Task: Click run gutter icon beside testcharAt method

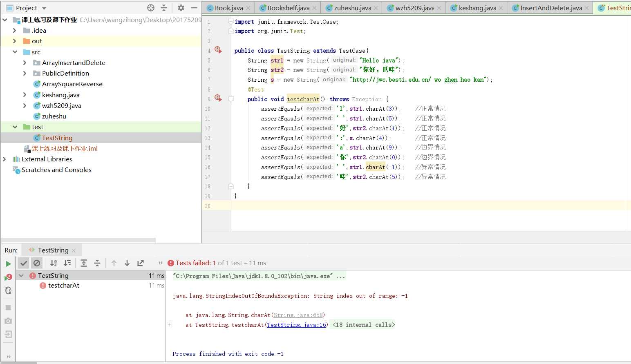Action: pyautogui.click(x=218, y=98)
